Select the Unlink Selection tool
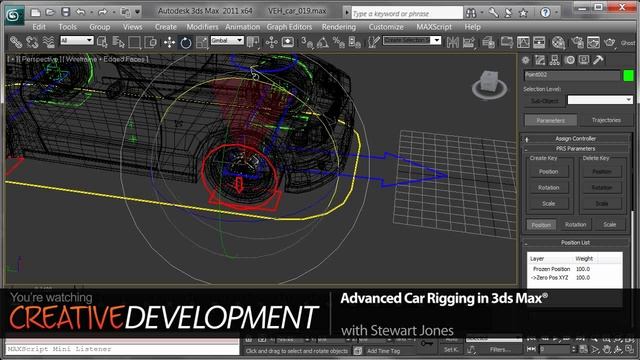Viewport: 640px width, 360px height. click(32, 42)
